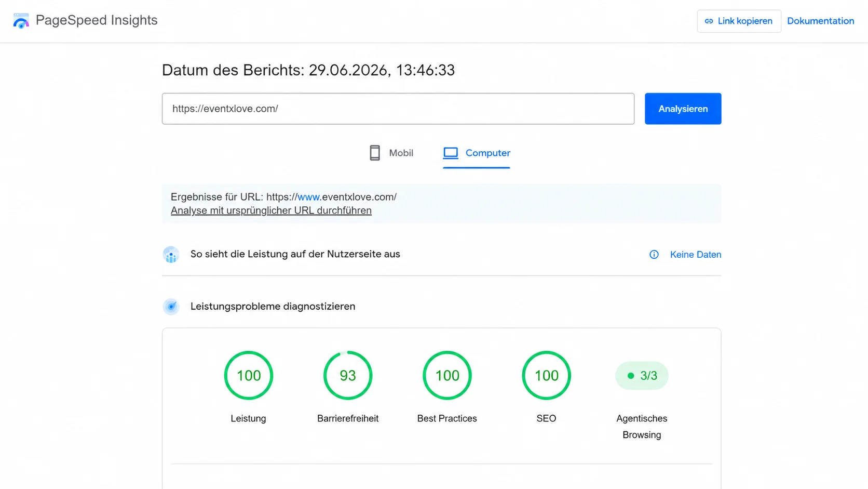The image size is (868, 489).
Task: Open the Dokumentation link
Action: click(x=820, y=21)
